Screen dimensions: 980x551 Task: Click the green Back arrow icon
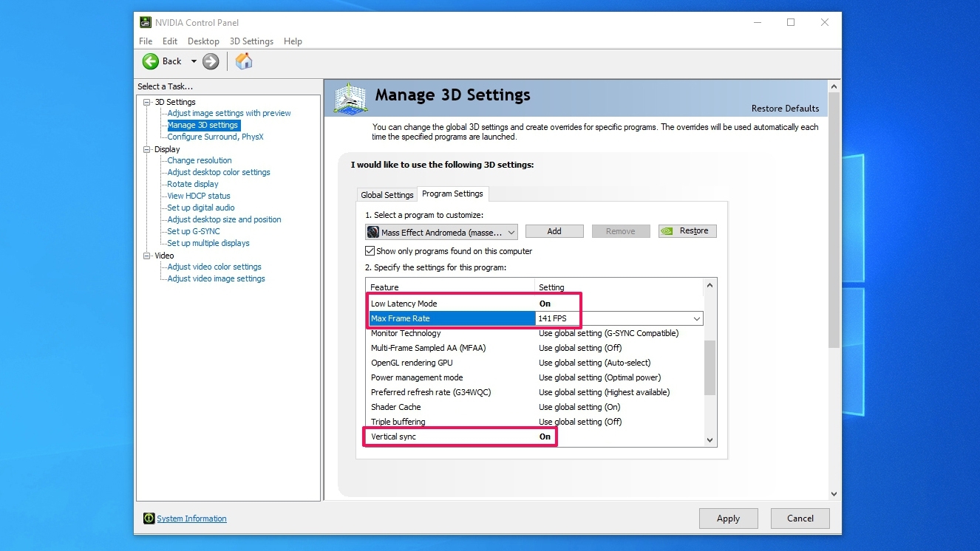click(151, 61)
